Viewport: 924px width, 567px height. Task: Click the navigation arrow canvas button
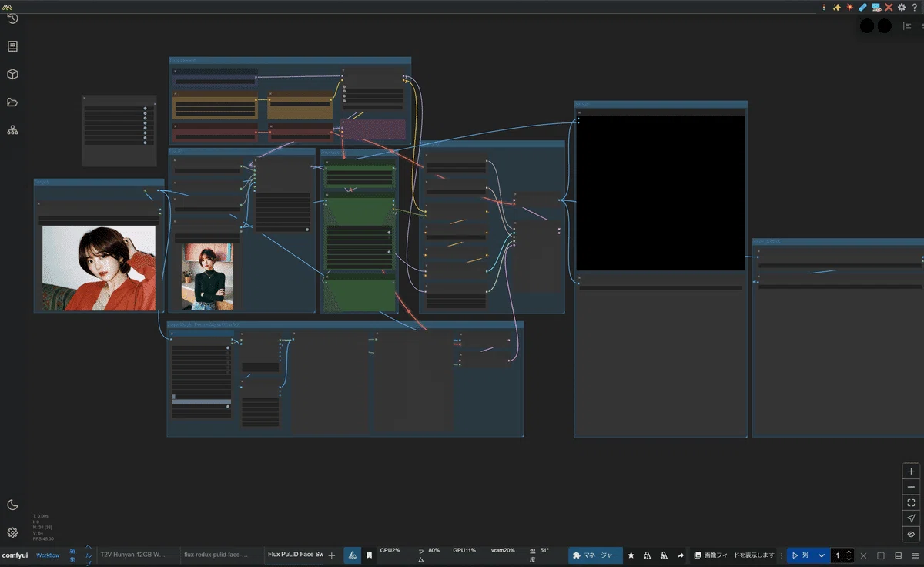pyautogui.click(x=911, y=518)
